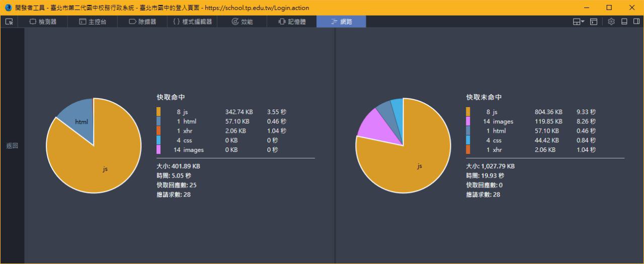Open the responsive layout dropdown icon
This screenshot has height=264, width=644.
pos(578,22)
